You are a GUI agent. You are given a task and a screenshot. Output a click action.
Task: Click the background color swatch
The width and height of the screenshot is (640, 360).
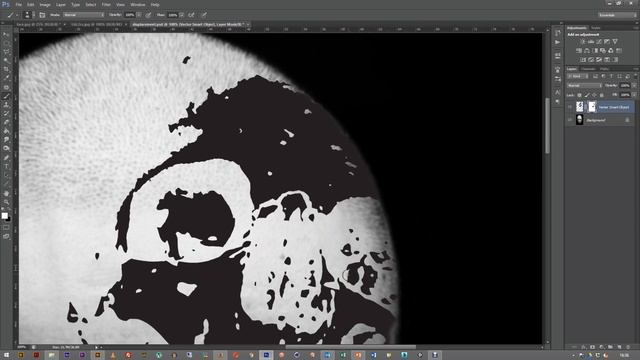coord(8,219)
